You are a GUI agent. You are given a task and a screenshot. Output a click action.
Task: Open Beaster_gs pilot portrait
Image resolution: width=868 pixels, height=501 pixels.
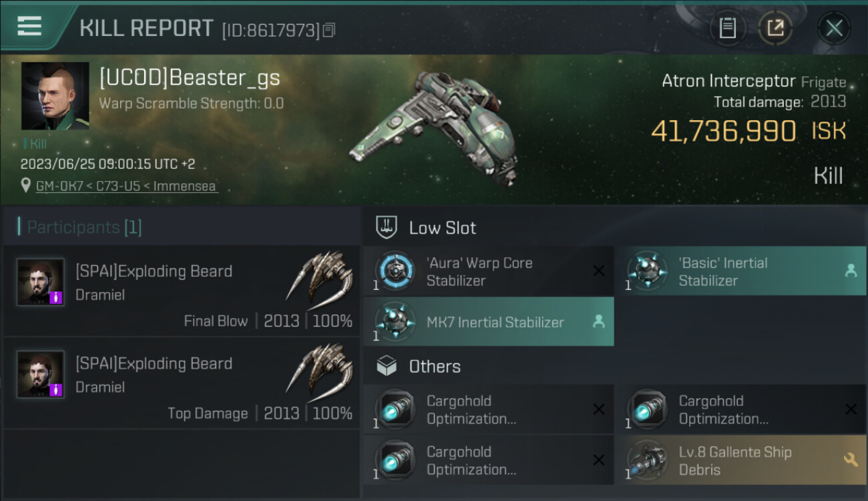(55, 96)
